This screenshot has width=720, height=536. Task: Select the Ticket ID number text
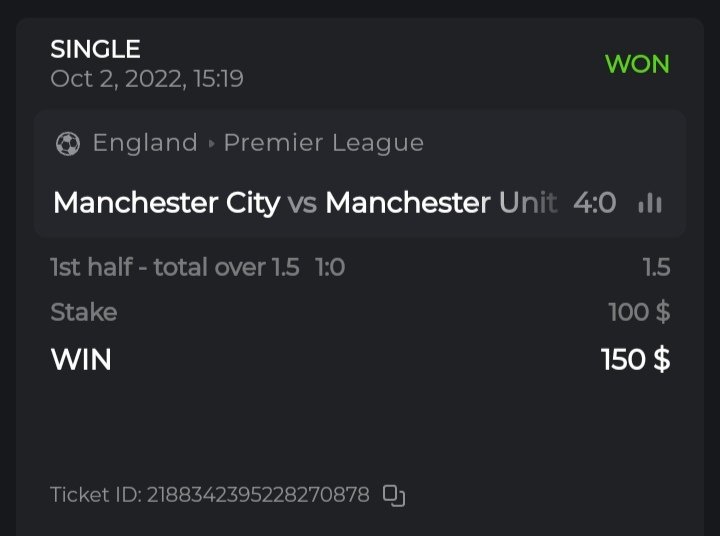pyautogui.click(x=258, y=495)
